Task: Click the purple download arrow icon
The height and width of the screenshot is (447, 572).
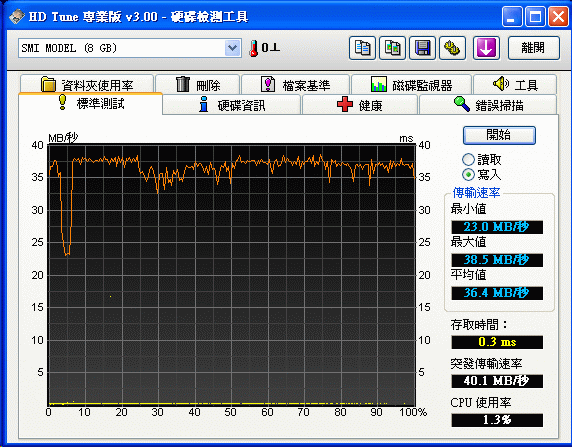Action: click(x=486, y=48)
